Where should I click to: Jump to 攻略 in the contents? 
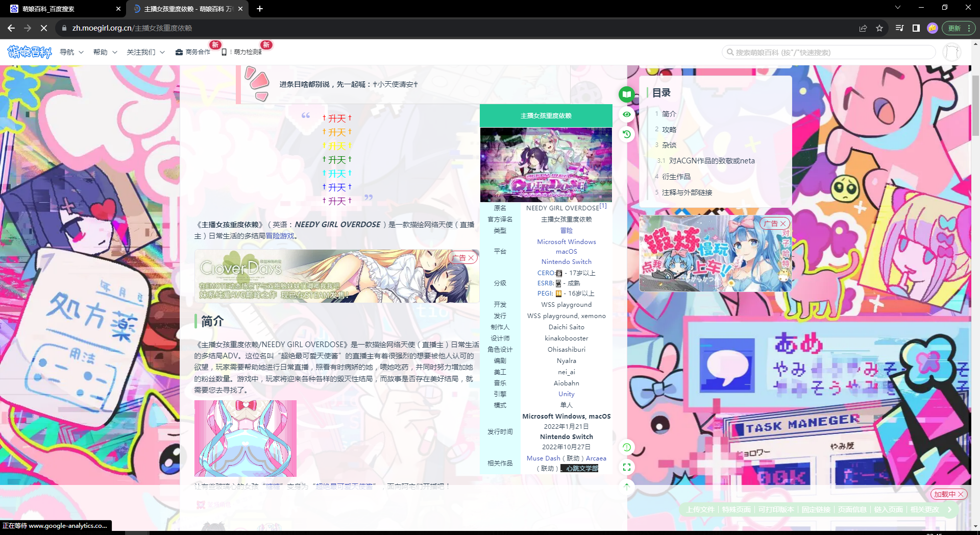669,130
